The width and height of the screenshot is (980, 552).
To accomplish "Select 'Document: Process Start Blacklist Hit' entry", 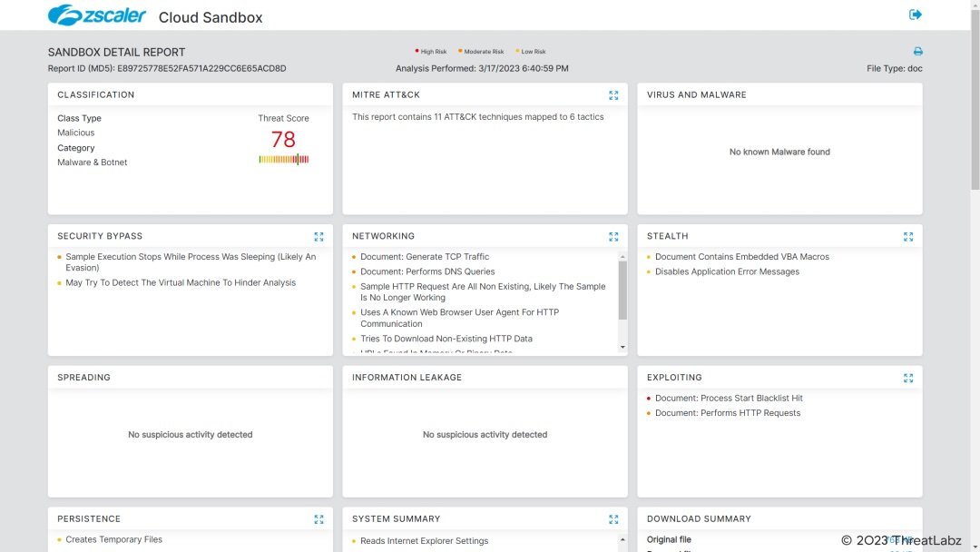I will pos(729,399).
